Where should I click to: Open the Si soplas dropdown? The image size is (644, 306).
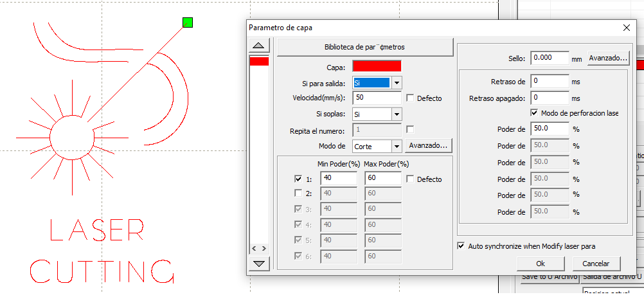(x=397, y=114)
